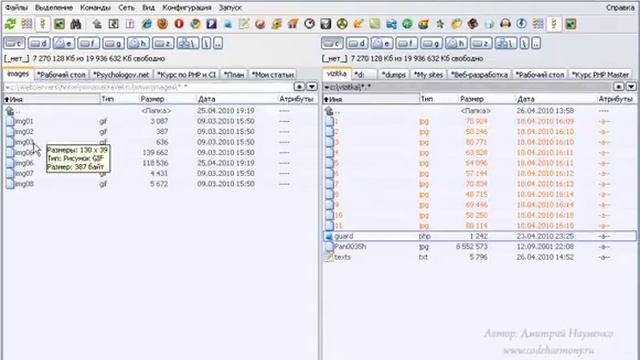The width and height of the screenshot is (640, 360).
Task: Launch Internet Explorer from the toolbar
Action: point(147,24)
